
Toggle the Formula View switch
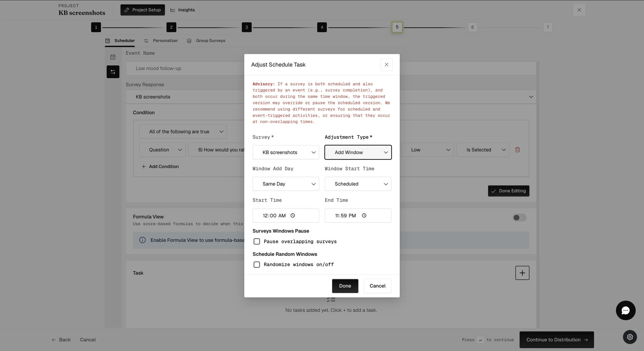tap(519, 217)
